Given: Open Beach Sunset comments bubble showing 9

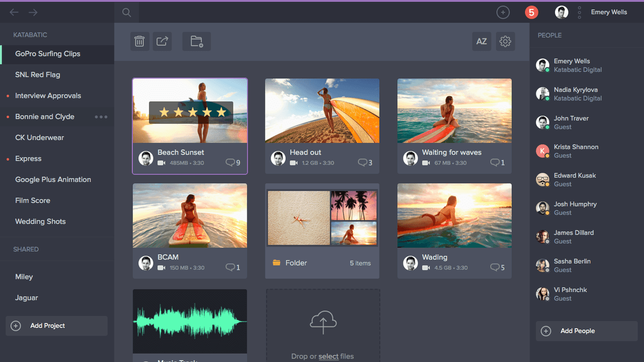Looking at the screenshot, I should 233,163.
